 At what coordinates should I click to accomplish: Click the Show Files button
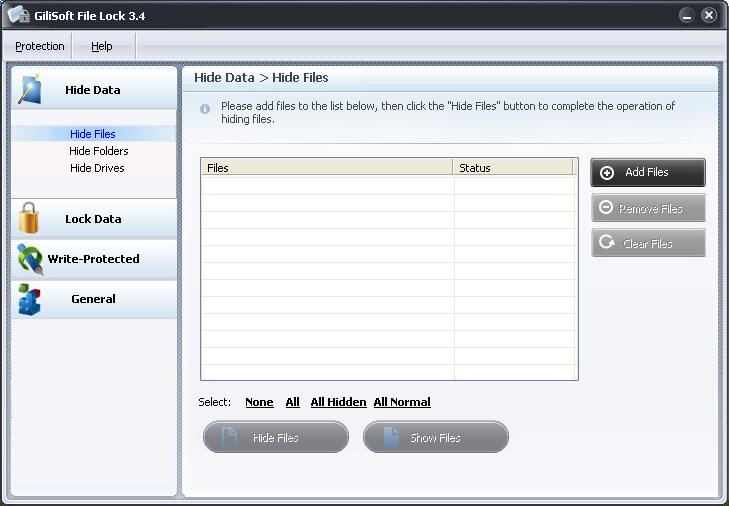(x=436, y=437)
